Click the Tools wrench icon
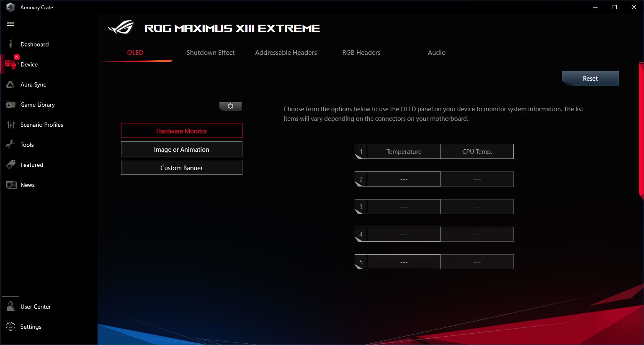Image resolution: width=644 pixels, height=345 pixels. (x=10, y=145)
